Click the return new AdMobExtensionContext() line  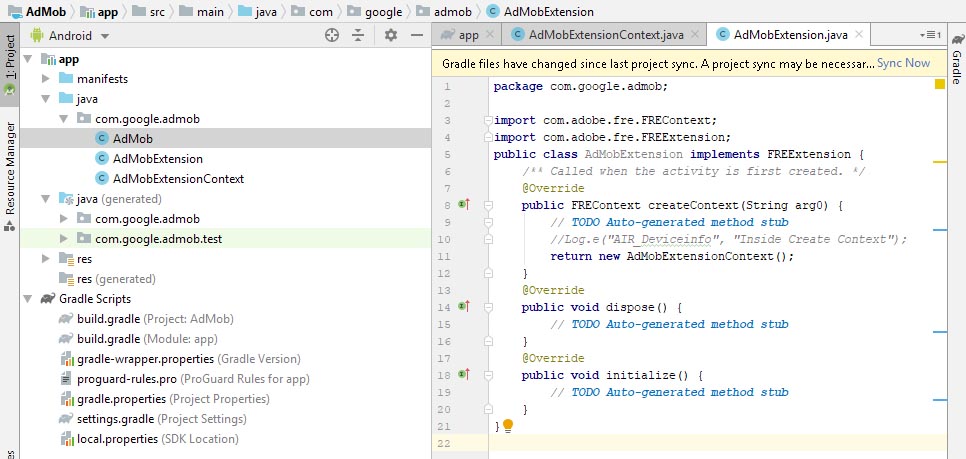(x=672, y=256)
